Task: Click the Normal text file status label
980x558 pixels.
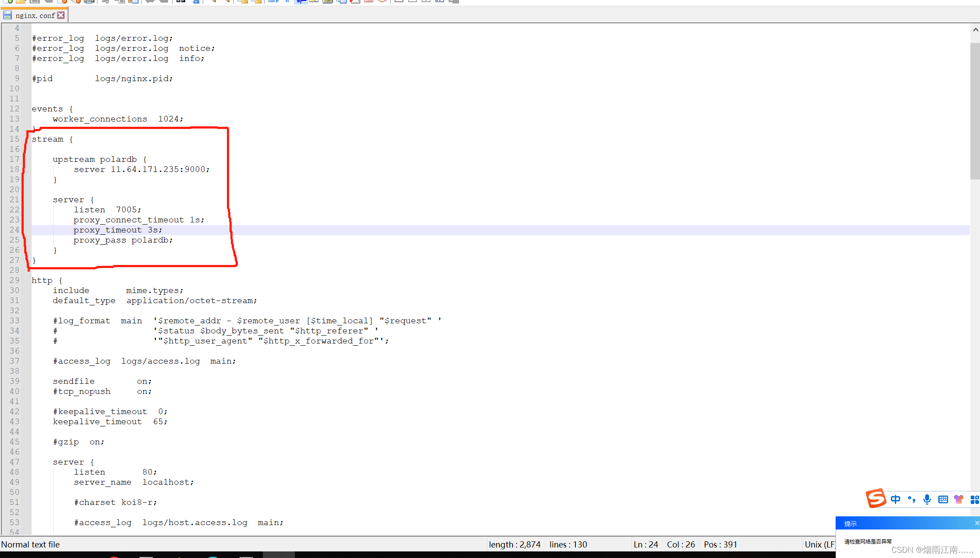Action: pyautogui.click(x=30, y=544)
